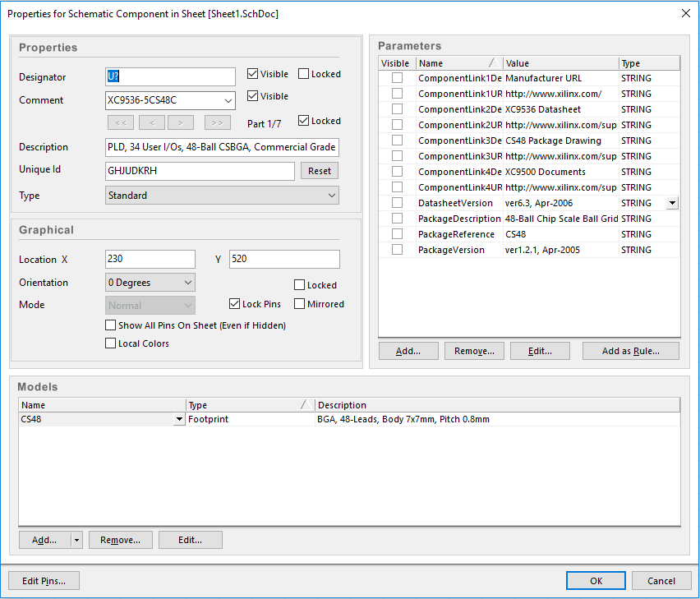Toggle the Designator Visible checkbox
Screen dimensions: 700x599
[x=253, y=74]
